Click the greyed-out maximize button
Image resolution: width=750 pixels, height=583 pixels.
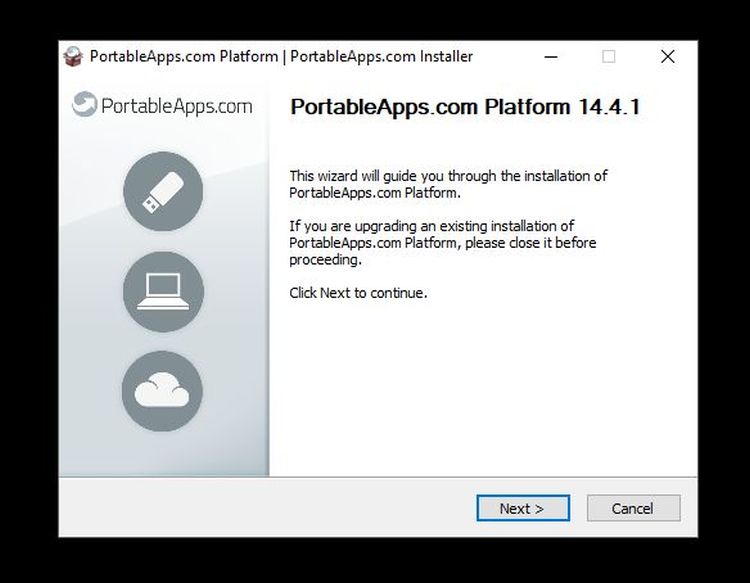pyautogui.click(x=608, y=56)
